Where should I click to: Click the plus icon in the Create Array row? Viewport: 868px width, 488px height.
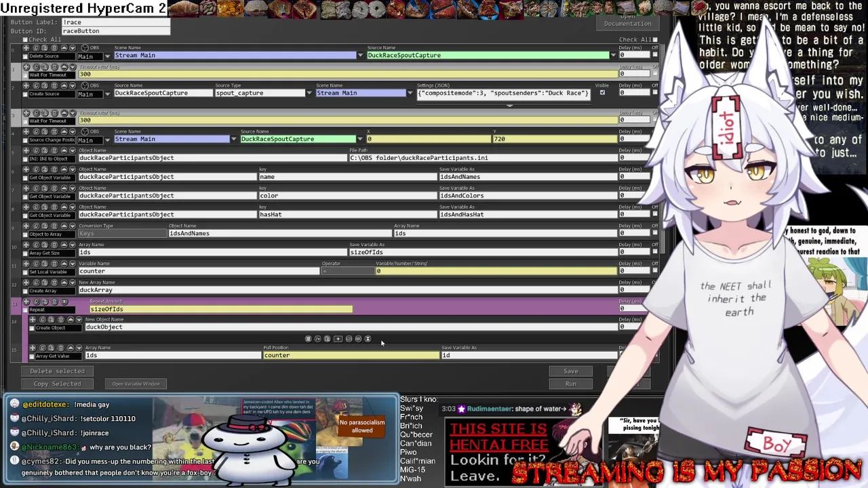[26, 283]
